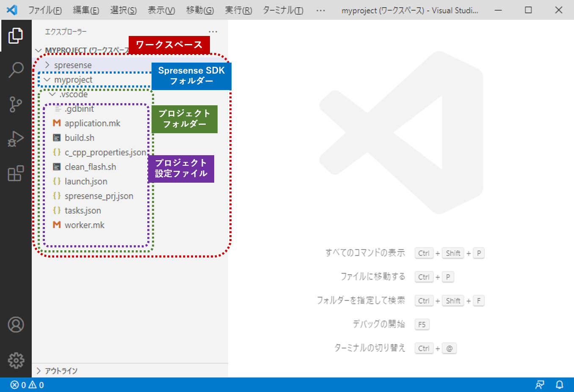The height and width of the screenshot is (392, 574).
Task: Open the Accounts icon
Action: [x=16, y=325]
